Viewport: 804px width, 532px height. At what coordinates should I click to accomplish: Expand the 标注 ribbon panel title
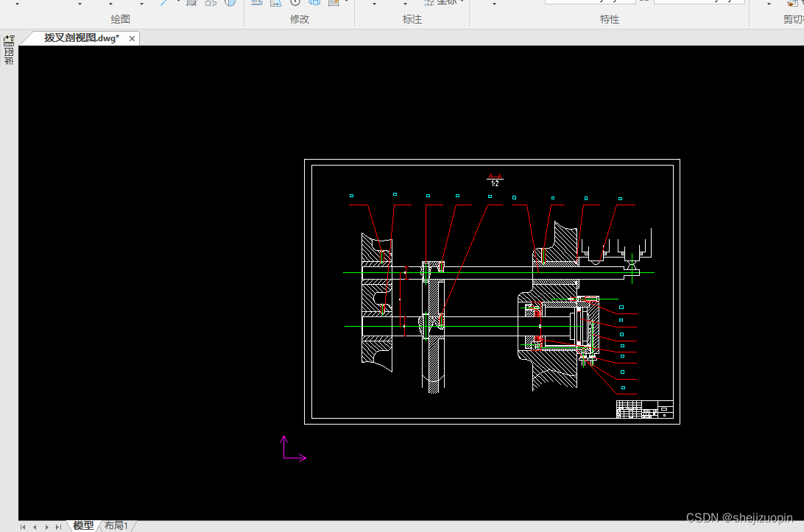(412, 19)
